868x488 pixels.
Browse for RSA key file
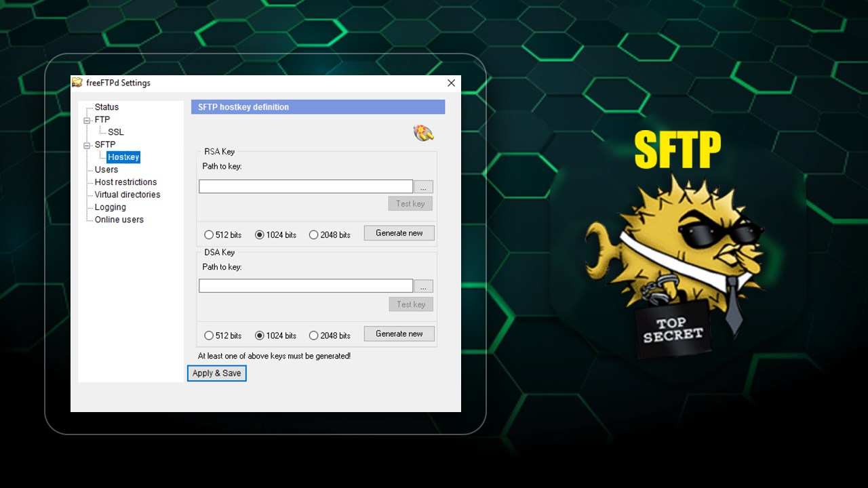423,186
